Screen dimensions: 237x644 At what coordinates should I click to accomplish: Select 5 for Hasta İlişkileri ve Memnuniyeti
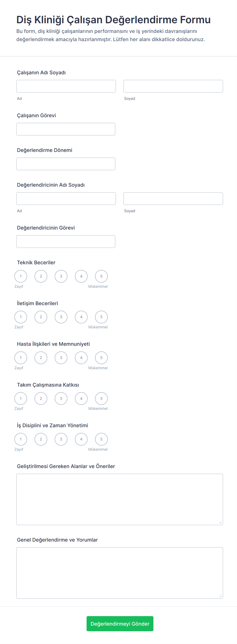pyautogui.click(x=101, y=358)
